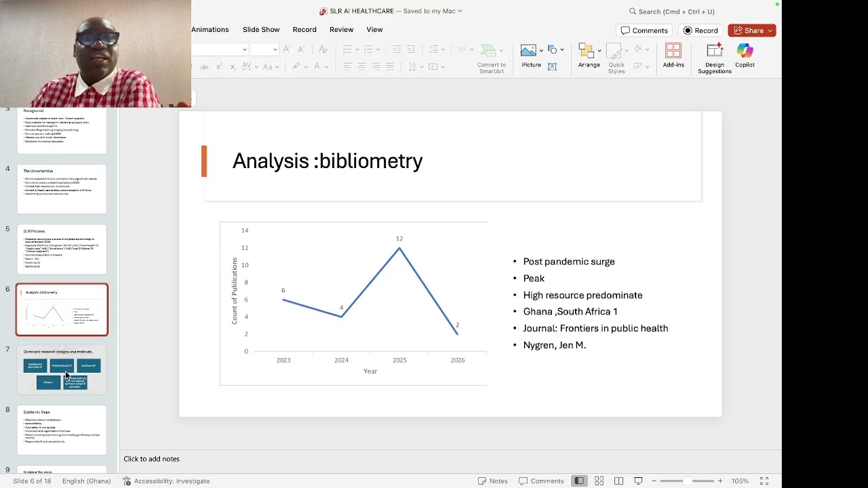The height and width of the screenshot is (488, 868).
Task: Click Convert to SmartArt
Action: [x=492, y=58]
